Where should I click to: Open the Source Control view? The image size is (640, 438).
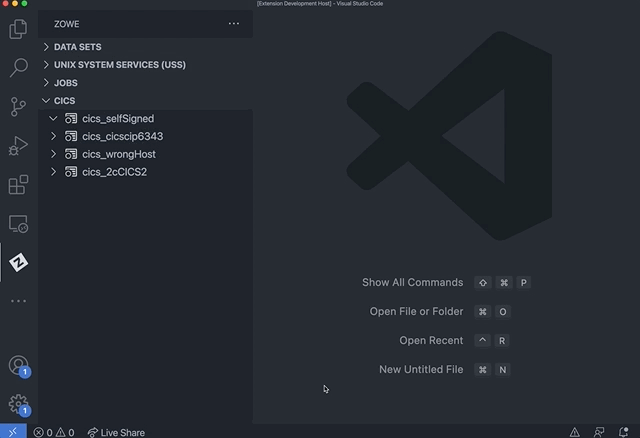coord(18,107)
